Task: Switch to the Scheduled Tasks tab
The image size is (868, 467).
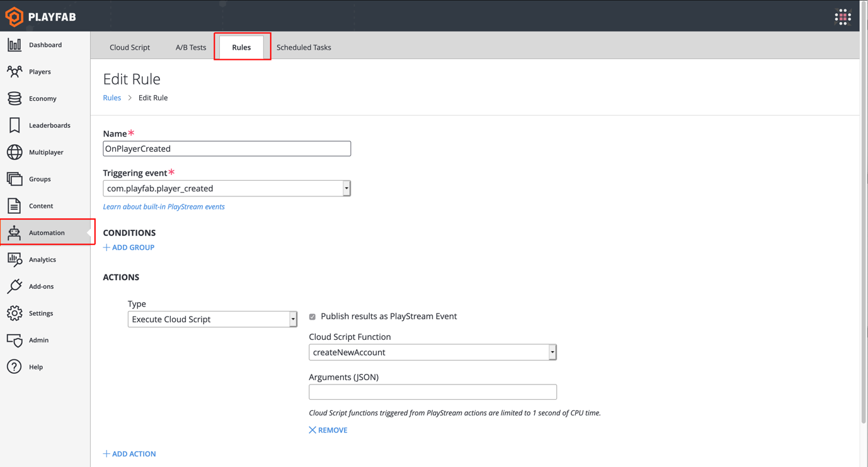Action: click(304, 47)
